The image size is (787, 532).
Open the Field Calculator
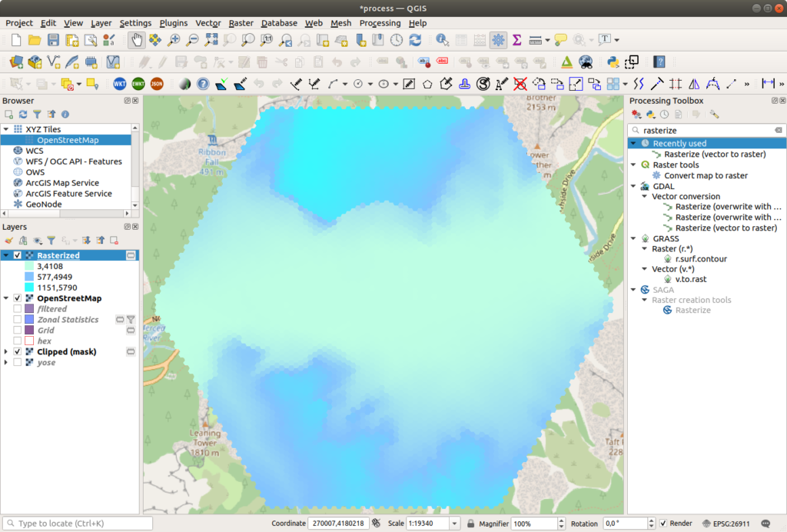pos(480,39)
